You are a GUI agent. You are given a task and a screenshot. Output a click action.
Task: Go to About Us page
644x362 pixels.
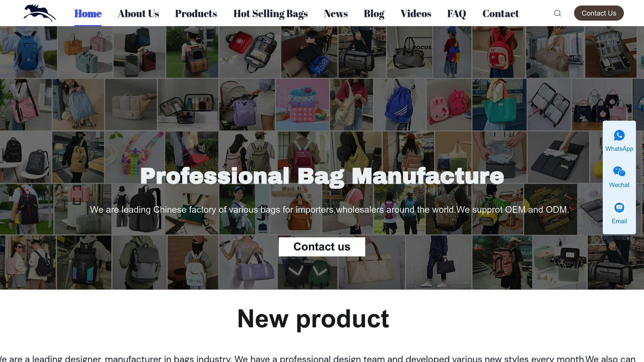(138, 14)
